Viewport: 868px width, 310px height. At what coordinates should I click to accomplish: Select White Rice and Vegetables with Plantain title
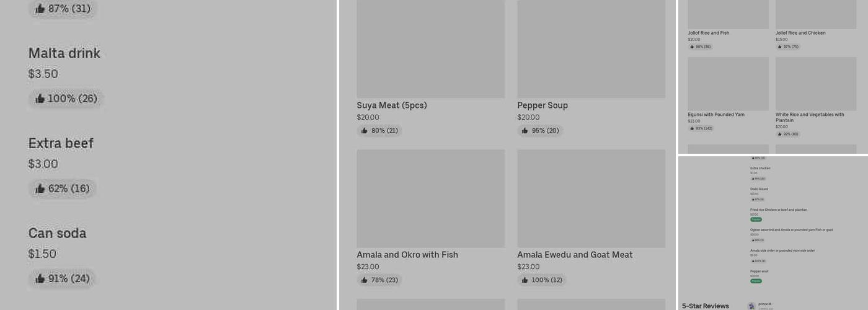point(809,117)
